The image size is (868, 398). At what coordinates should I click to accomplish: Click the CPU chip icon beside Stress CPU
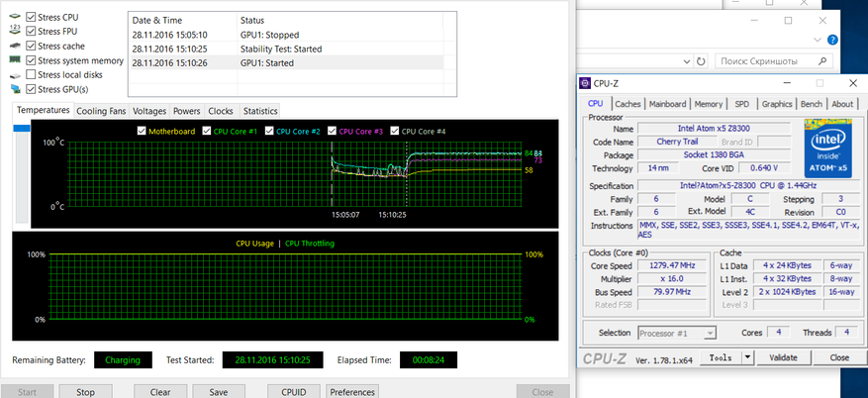(x=15, y=18)
